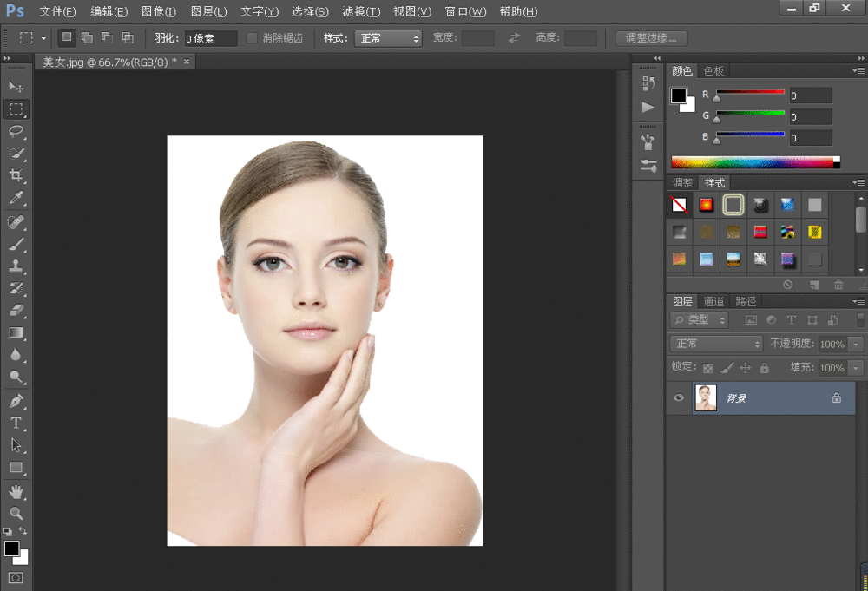Select the Lasso tool
The height and width of the screenshot is (591, 868).
pos(16,131)
